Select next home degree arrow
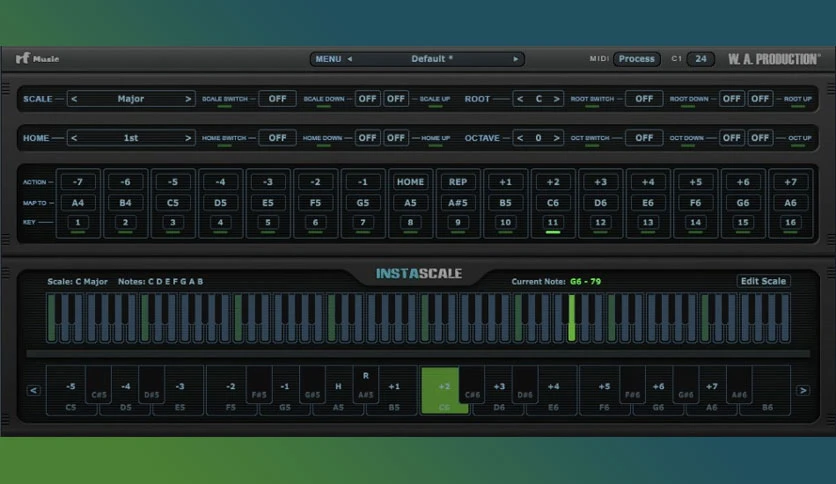The width and height of the screenshot is (836, 484). tap(188, 138)
